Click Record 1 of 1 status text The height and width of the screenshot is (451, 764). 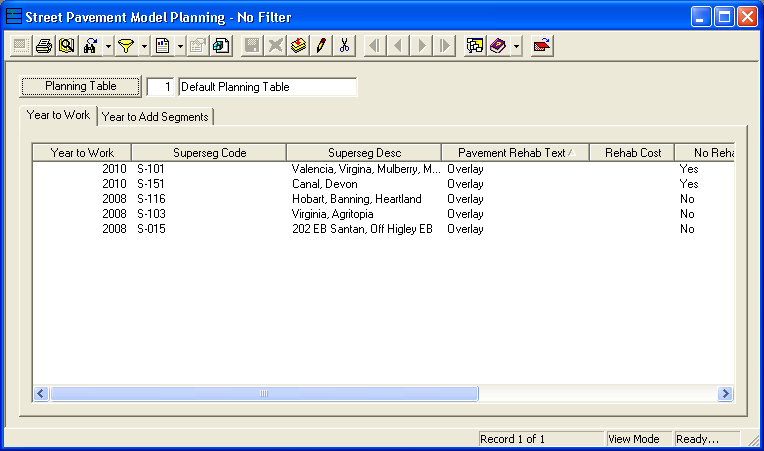pyautogui.click(x=512, y=439)
